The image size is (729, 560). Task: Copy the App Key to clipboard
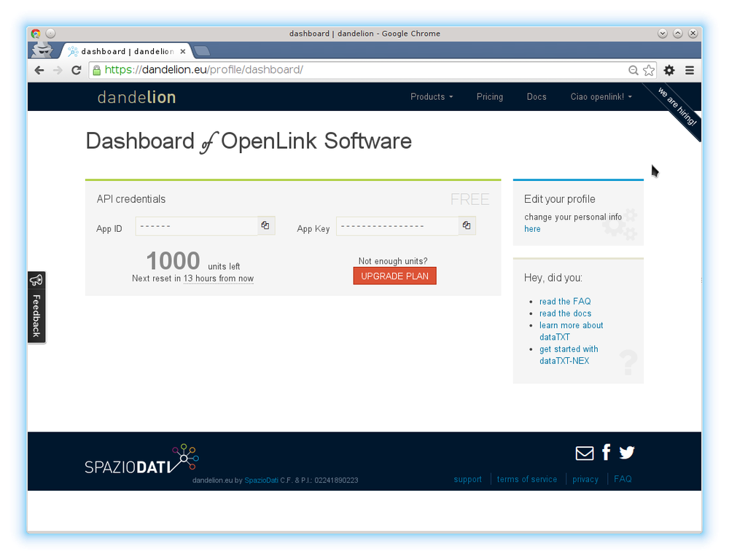[x=467, y=225]
